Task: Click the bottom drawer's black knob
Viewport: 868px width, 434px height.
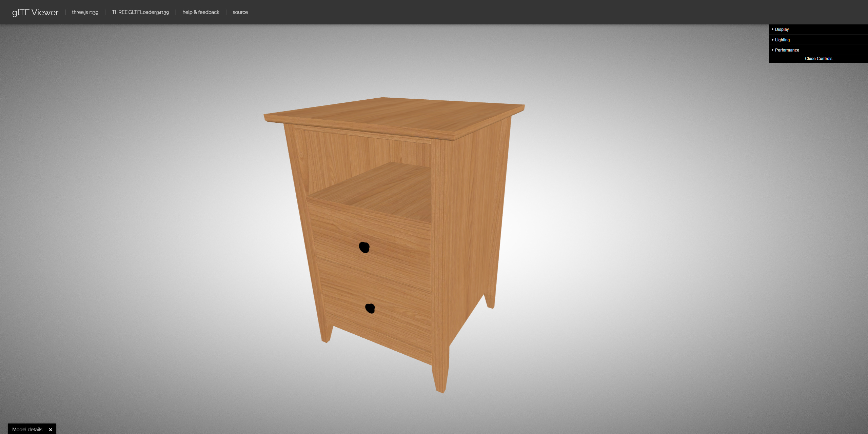Action: tap(370, 308)
